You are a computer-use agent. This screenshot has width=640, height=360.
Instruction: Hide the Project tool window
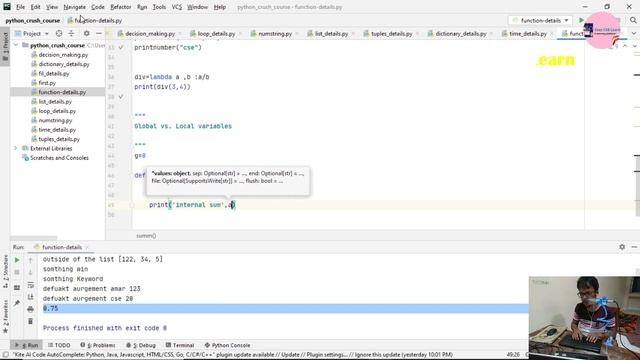99,33
